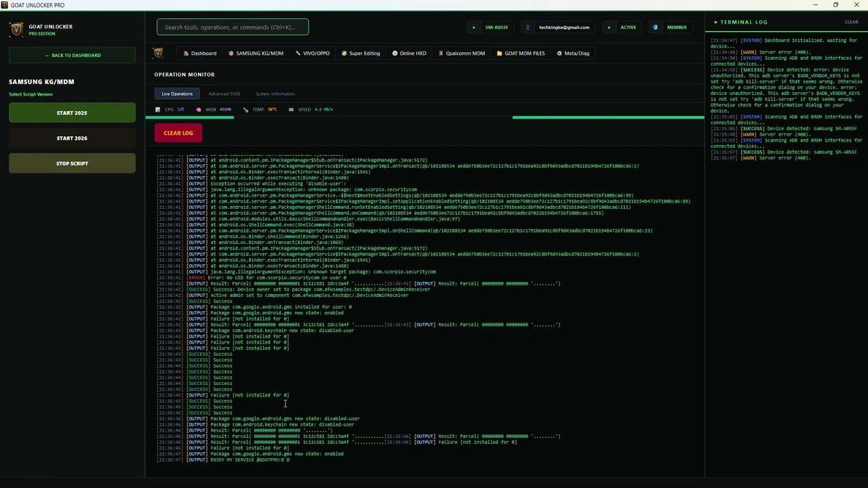Image resolution: width=868 pixels, height=488 pixels.
Task: Select the Super Editing tab
Action: 361,54
